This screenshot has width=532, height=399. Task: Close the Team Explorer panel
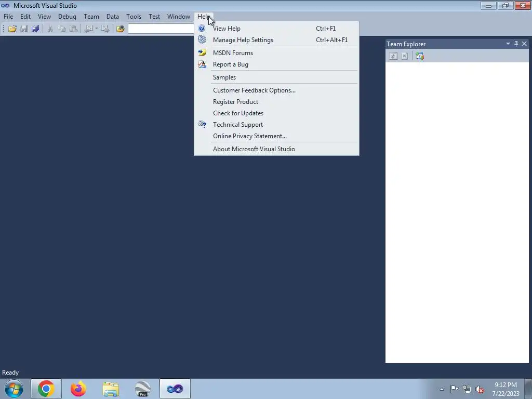(x=524, y=44)
